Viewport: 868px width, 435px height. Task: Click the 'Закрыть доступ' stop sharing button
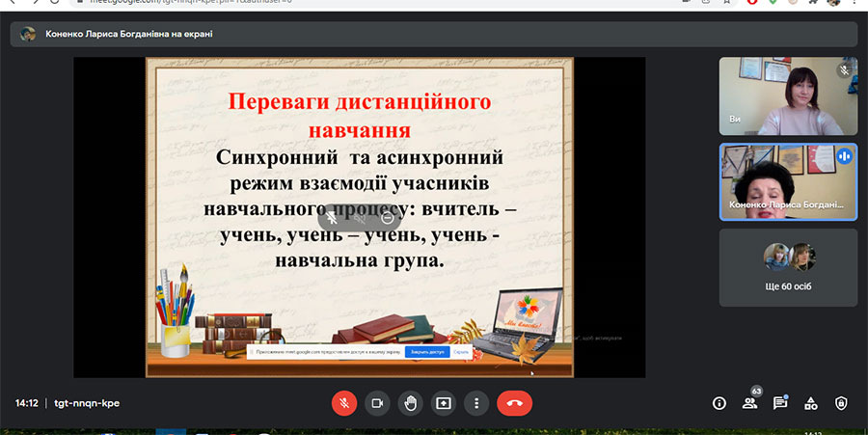(427, 352)
